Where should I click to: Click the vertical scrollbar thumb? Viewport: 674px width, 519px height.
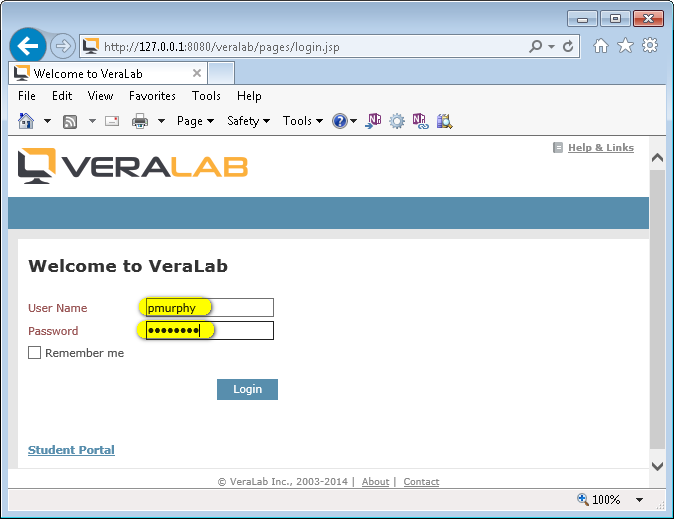[657, 309]
